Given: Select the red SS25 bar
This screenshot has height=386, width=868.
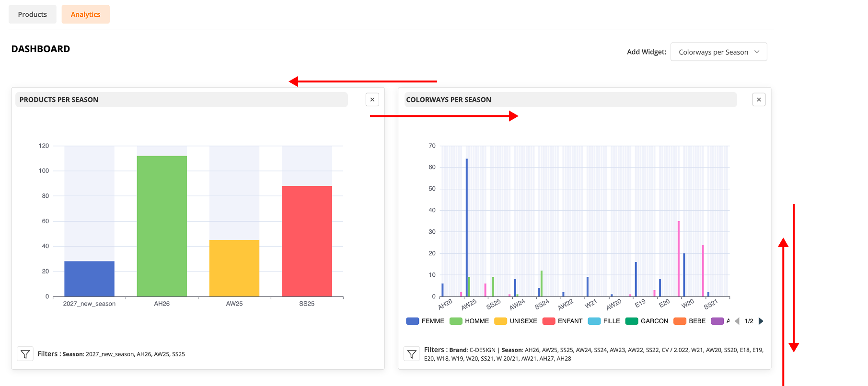Looking at the screenshot, I should point(307,241).
